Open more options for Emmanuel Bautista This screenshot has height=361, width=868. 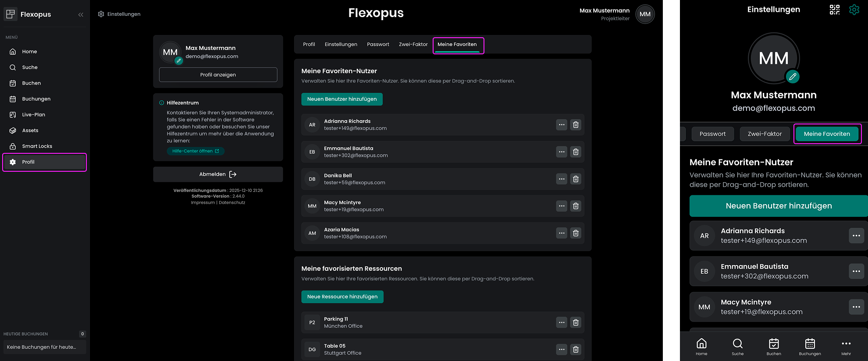coord(562,152)
